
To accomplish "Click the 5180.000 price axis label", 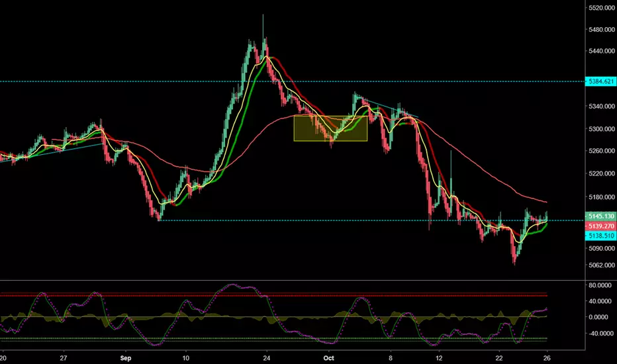I will pos(602,197).
